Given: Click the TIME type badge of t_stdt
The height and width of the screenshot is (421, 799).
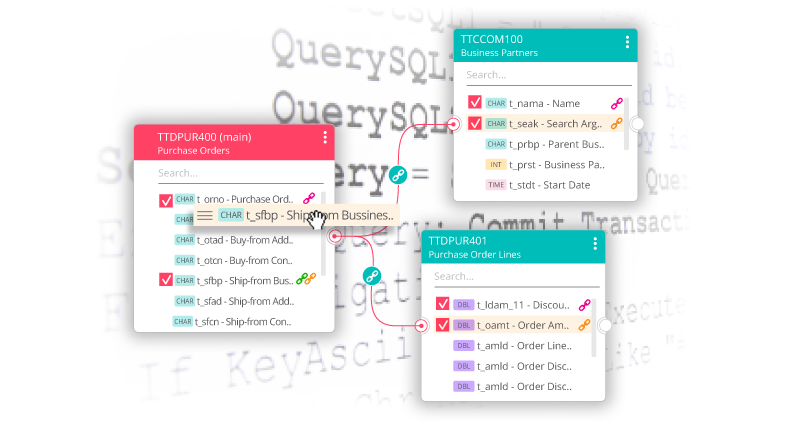Looking at the screenshot, I should pos(496,185).
